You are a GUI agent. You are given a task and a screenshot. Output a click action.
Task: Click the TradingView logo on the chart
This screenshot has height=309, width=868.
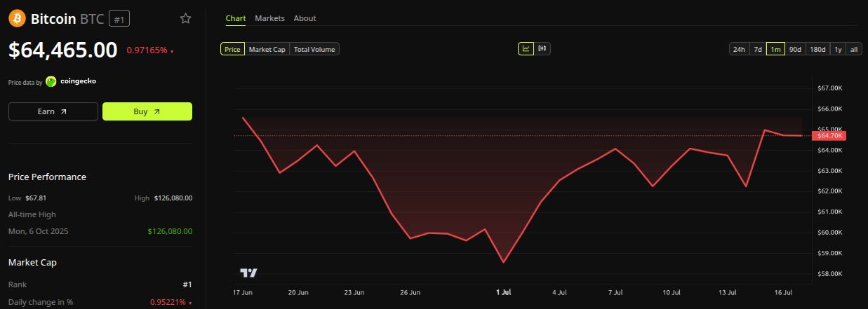(x=248, y=273)
